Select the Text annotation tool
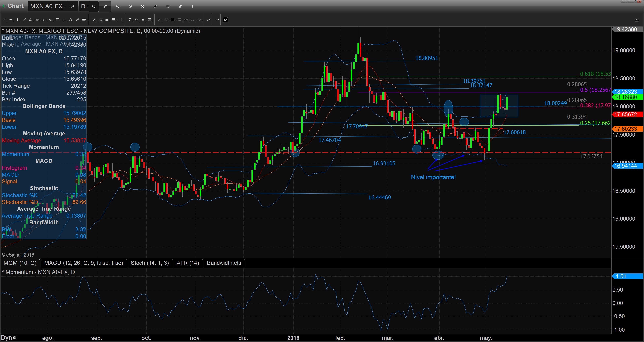This screenshot has height=342, width=644. [130, 20]
